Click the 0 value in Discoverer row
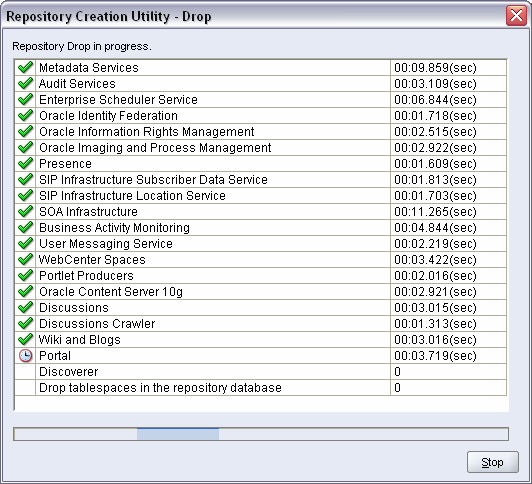532x484 pixels. pyautogui.click(x=398, y=371)
